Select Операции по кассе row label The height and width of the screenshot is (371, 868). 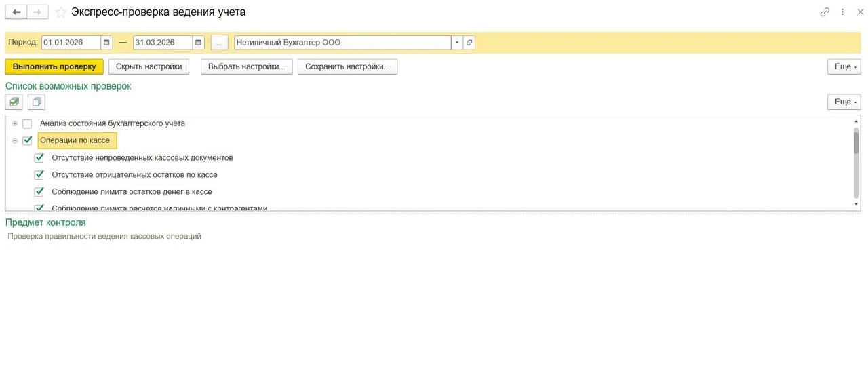(75, 140)
